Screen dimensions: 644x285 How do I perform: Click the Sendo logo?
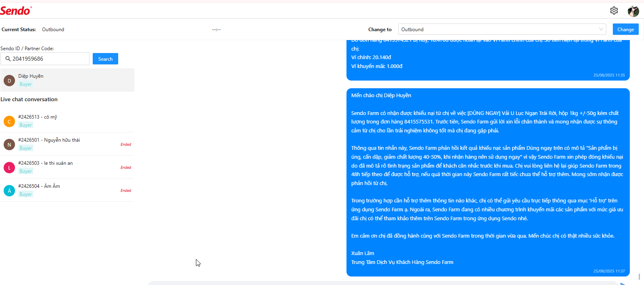[x=16, y=11]
